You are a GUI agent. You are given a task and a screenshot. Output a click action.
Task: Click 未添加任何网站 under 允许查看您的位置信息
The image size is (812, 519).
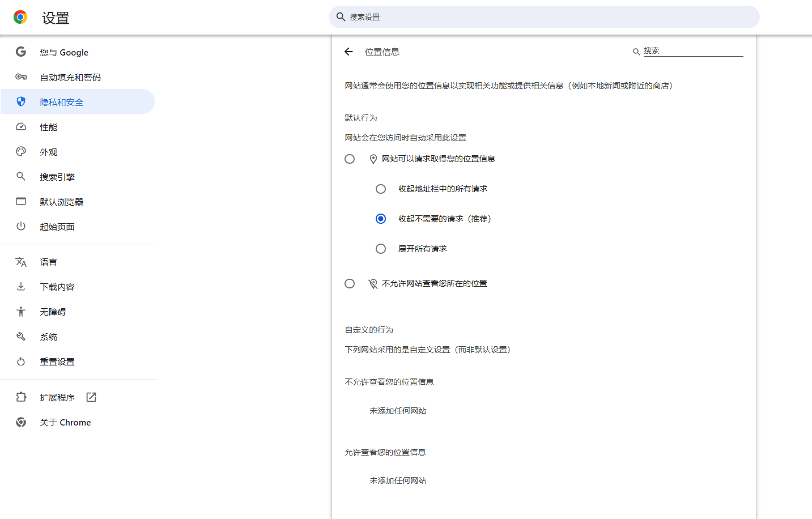[x=398, y=480]
